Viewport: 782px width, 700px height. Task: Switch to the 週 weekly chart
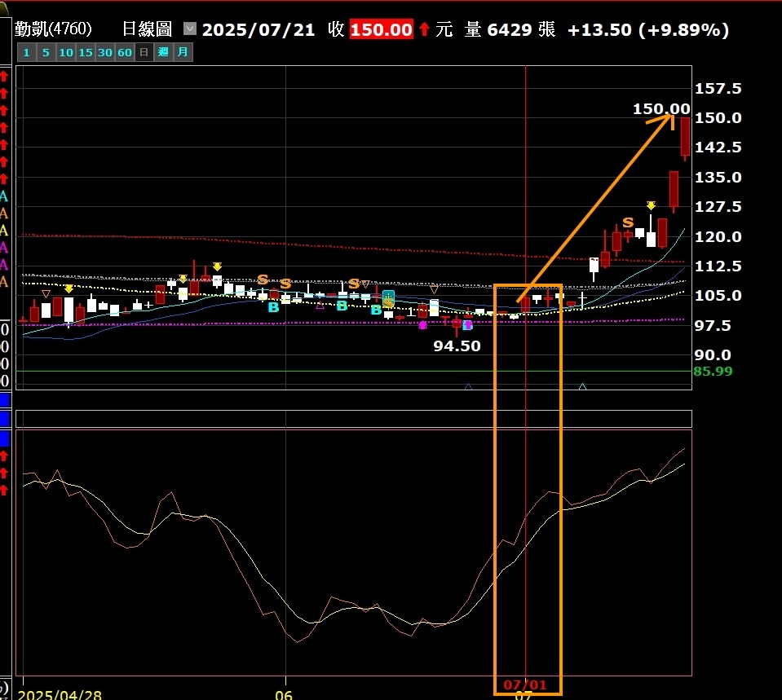pyautogui.click(x=163, y=52)
